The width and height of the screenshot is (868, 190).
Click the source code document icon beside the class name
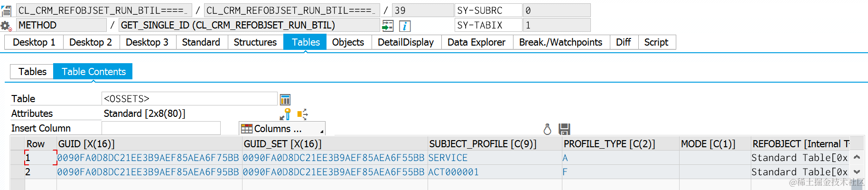(6, 10)
